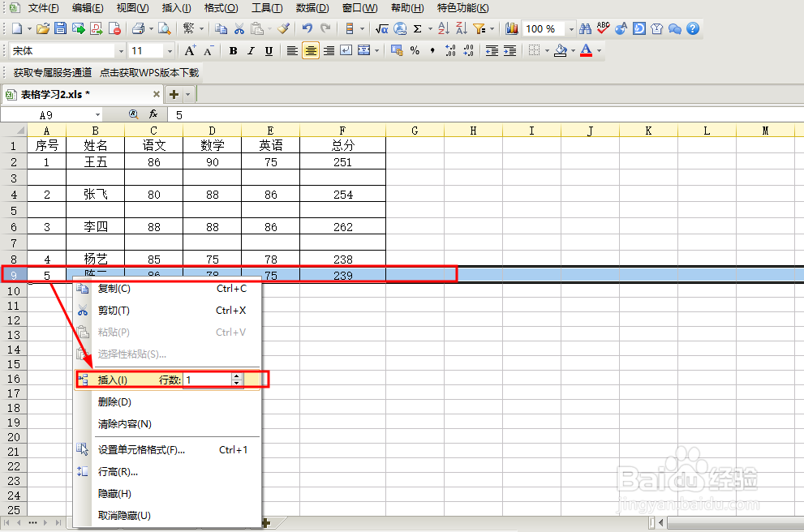This screenshot has width=804, height=532.
Task: Open the dropdown arrow beside the new-tab plus
Action: point(187,94)
